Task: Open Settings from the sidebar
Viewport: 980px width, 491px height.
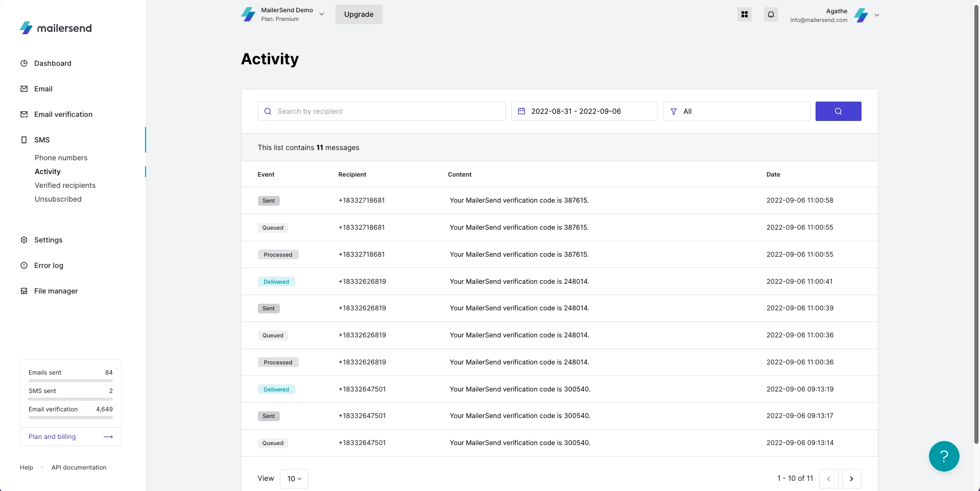Action: coord(48,240)
